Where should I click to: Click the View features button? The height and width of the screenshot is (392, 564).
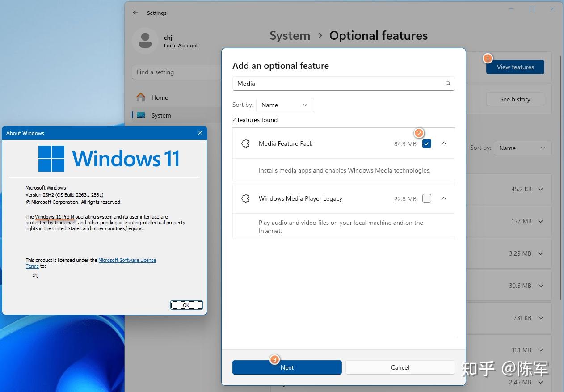tap(515, 67)
